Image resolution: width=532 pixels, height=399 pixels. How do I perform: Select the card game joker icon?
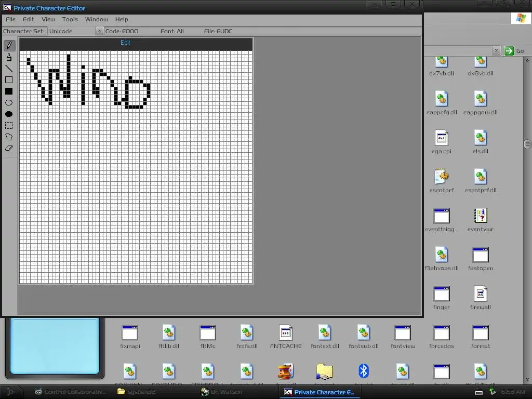pos(286,371)
